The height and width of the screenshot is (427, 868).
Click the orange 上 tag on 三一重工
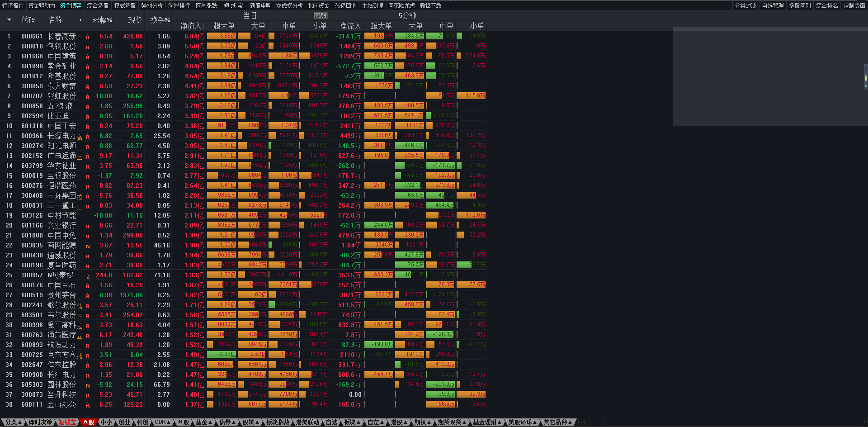point(80,207)
